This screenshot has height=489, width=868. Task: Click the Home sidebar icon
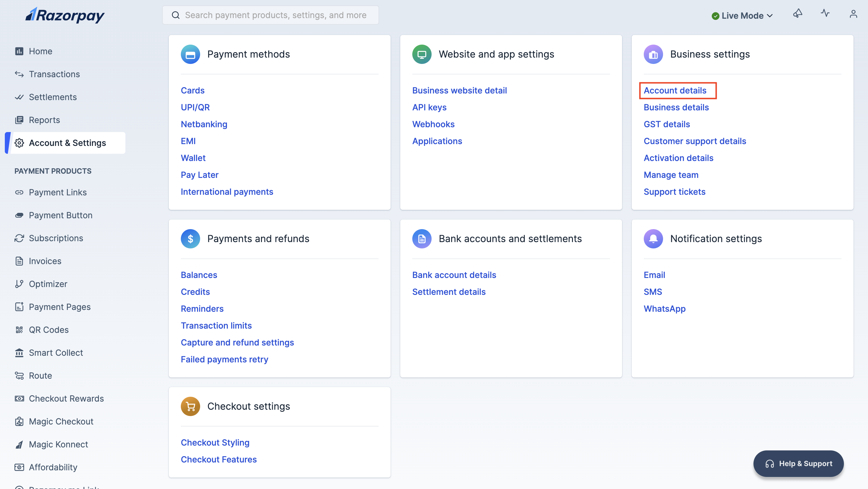coord(19,51)
